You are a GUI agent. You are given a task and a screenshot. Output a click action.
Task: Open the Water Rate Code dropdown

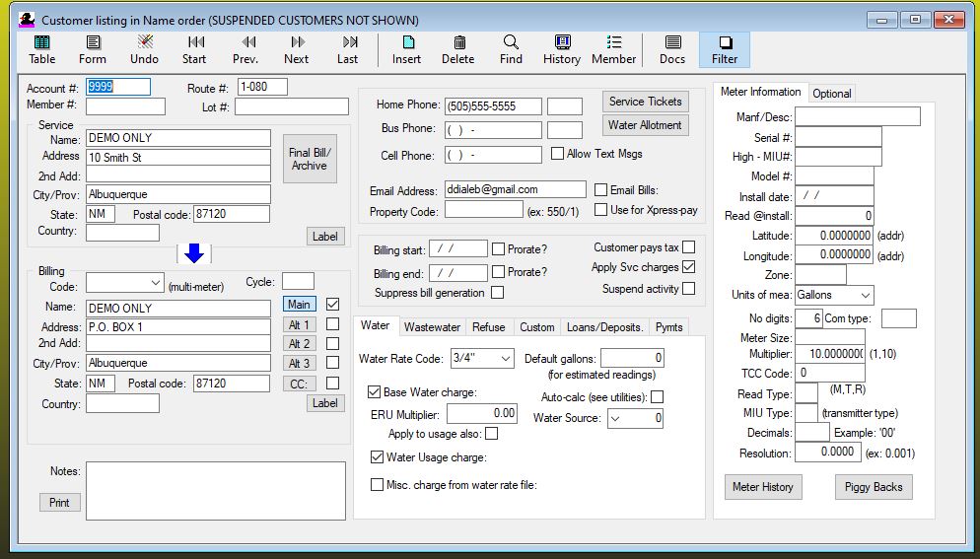(505, 358)
